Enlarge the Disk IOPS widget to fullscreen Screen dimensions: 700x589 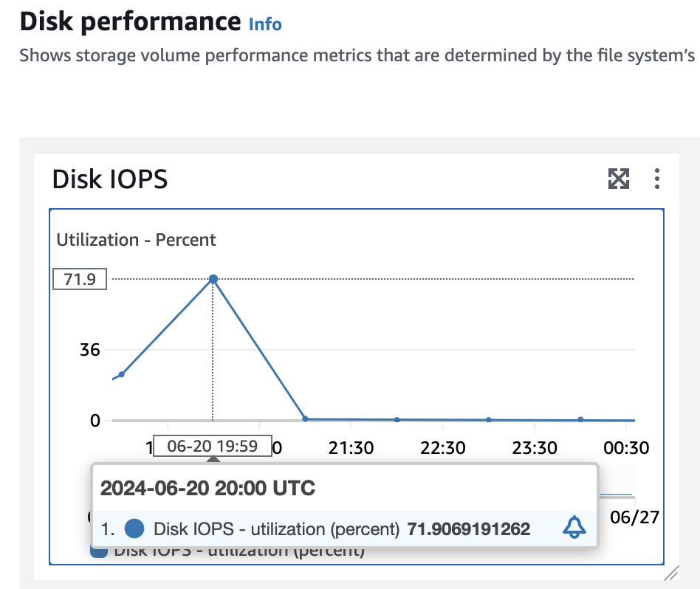[x=618, y=179]
